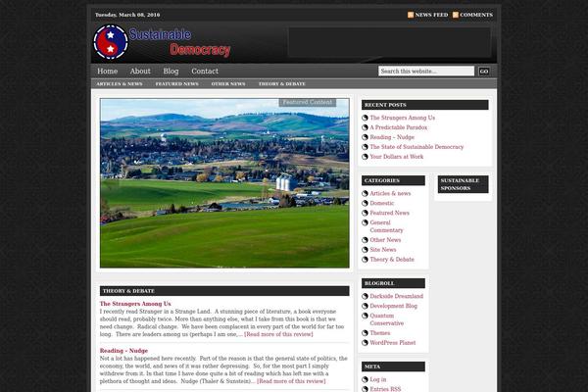Open the Reading – Nudge article title
The height and width of the screenshot is (392, 588).
tap(123, 351)
